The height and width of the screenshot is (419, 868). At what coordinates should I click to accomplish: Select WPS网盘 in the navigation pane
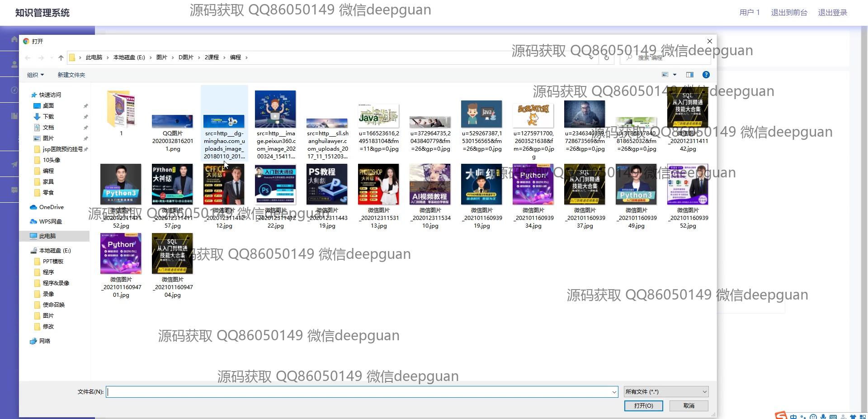pos(50,221)
